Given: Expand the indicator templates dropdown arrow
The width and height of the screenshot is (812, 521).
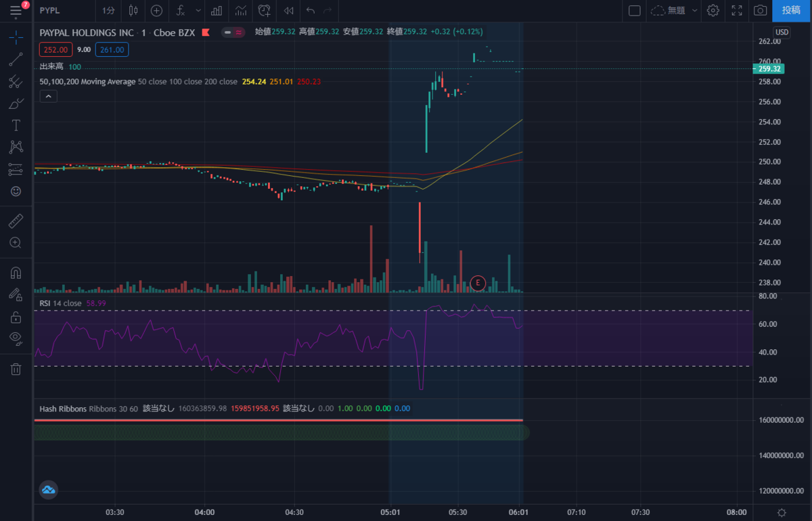Looking at the screenshot, I should click(x=198, y=10).
